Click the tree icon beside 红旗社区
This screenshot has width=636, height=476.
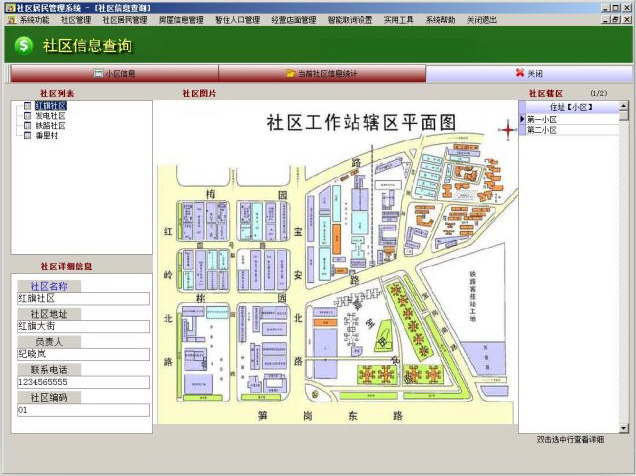pyautogui.click(x=28, y=106)
